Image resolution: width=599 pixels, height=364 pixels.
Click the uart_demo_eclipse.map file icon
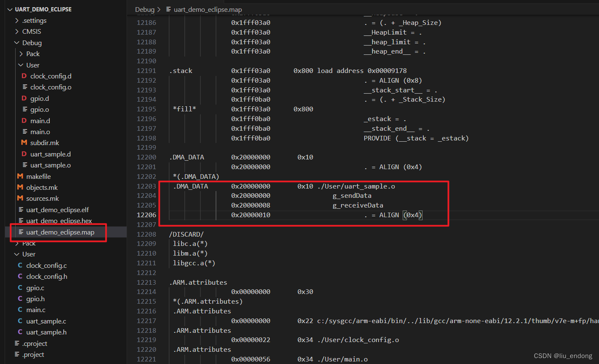point(20,232)
